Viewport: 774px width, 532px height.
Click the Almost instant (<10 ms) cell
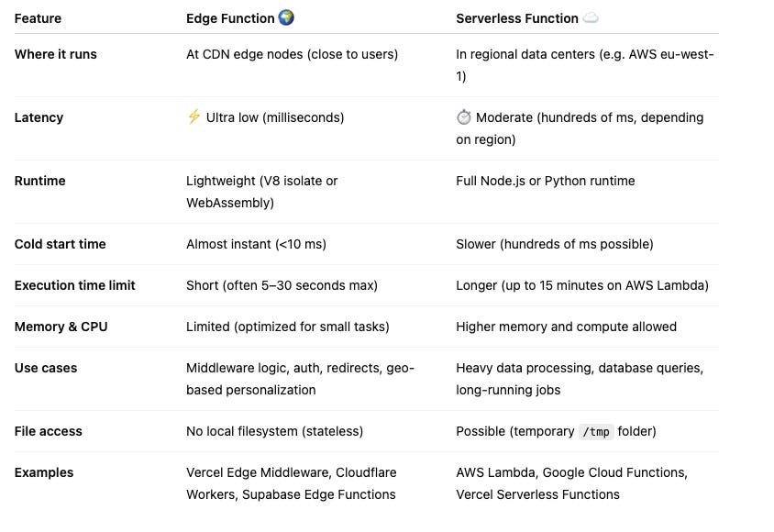(x=257, y=244)
